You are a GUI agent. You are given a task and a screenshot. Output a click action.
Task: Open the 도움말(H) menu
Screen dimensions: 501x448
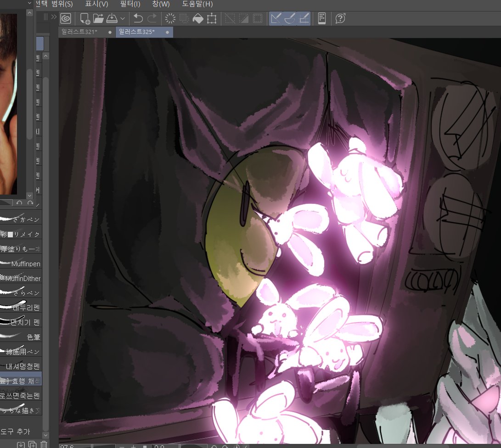[197, 4]
